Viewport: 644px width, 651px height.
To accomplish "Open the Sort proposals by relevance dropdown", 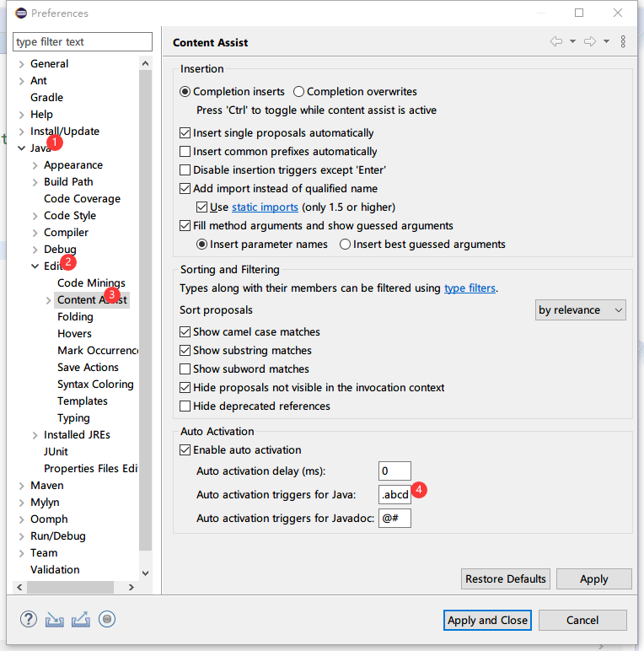I will click(x=581, y=310).
